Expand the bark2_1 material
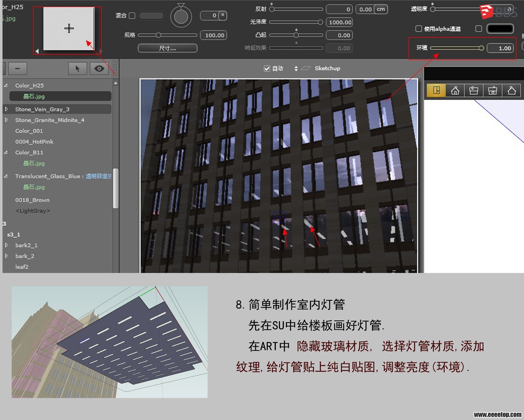Viewport: 524px width, 420px height. (6, 245)
